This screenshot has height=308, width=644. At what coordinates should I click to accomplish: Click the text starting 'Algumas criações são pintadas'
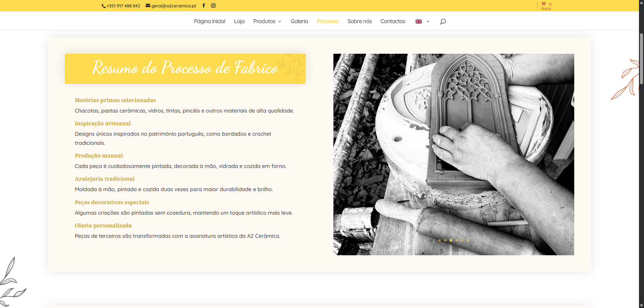click(184, 213)
